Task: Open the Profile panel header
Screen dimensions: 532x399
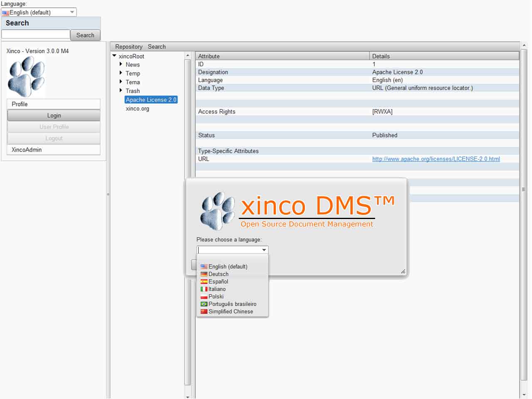Action: (54, 104)
